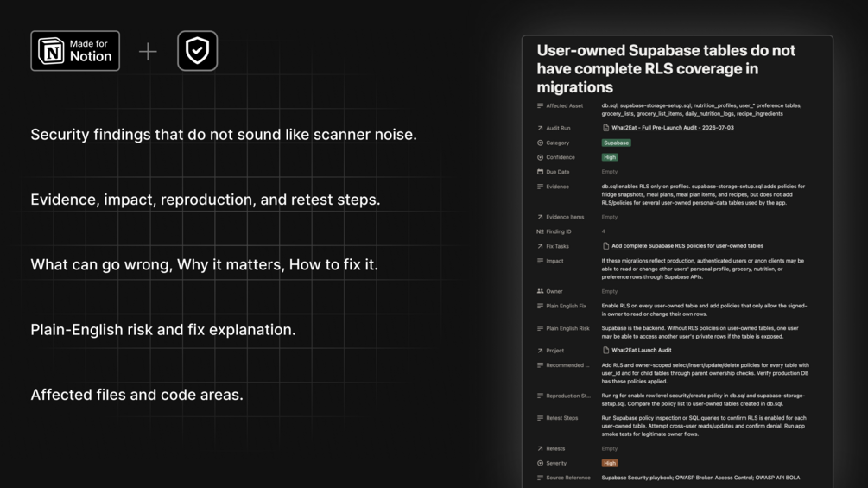Click Recommended text 'Add RLS and owner-scoped'

coord(706,373)
